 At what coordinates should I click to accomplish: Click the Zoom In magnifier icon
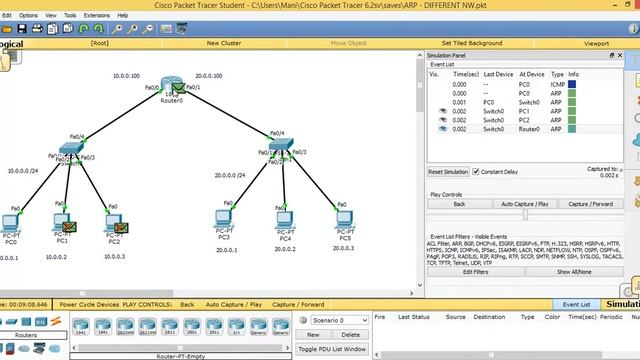117,29
